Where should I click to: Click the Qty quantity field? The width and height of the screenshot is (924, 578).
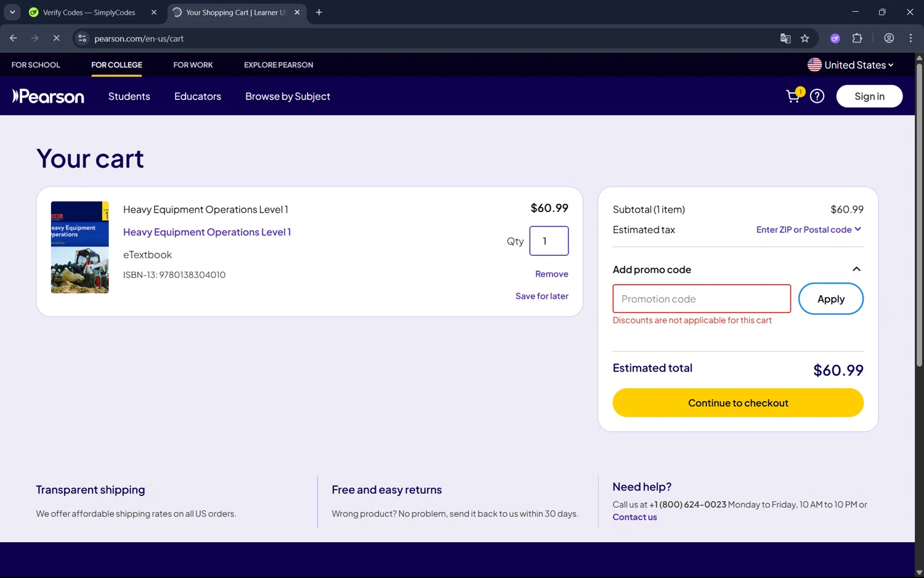click(x=549, y=241)
